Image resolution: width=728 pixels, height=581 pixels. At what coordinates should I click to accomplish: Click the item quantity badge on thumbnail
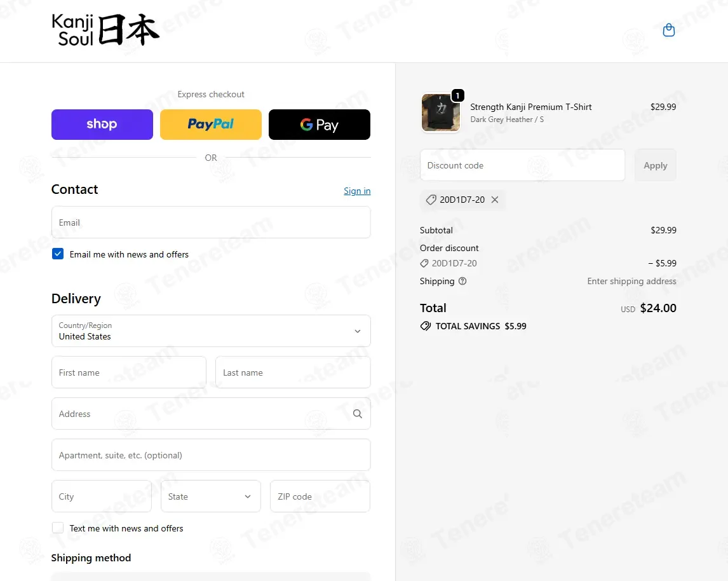pyautogui.click(x=458, y=96)
